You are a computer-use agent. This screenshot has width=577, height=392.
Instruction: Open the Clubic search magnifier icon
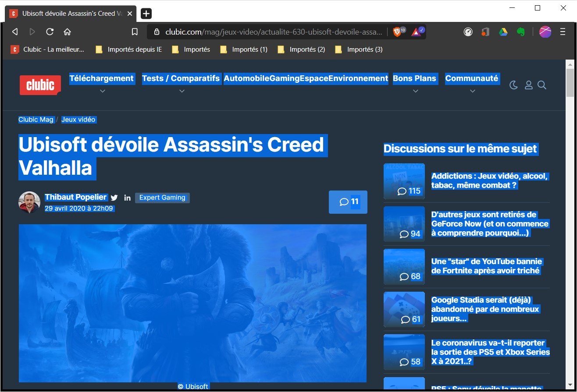click(x=542, y=85)
